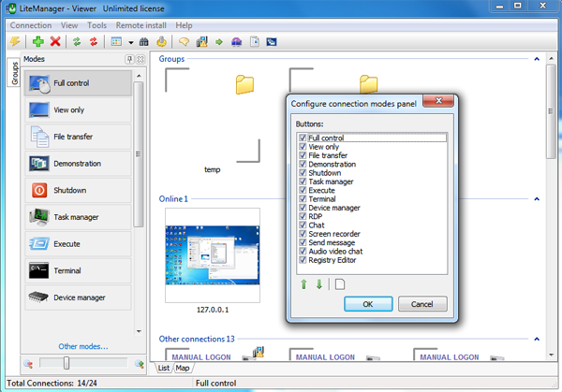Switch to the List tab
562x392 pixels.
point(164,368)
